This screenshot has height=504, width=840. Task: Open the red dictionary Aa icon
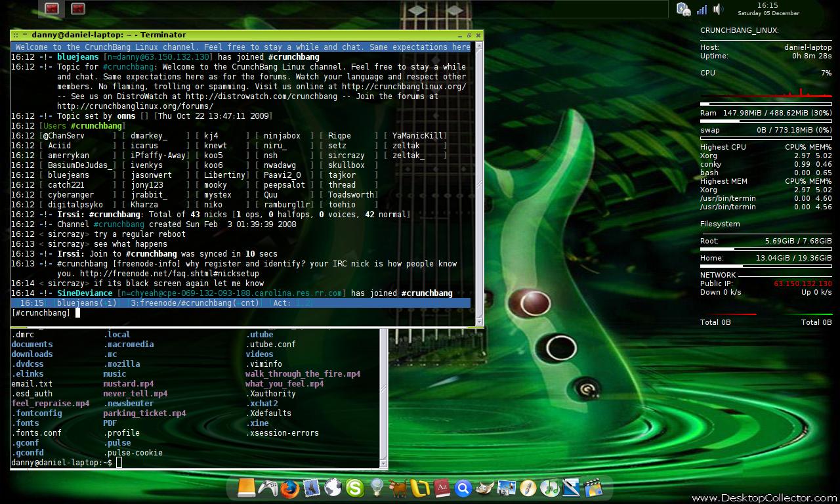(x=442, y=488)
